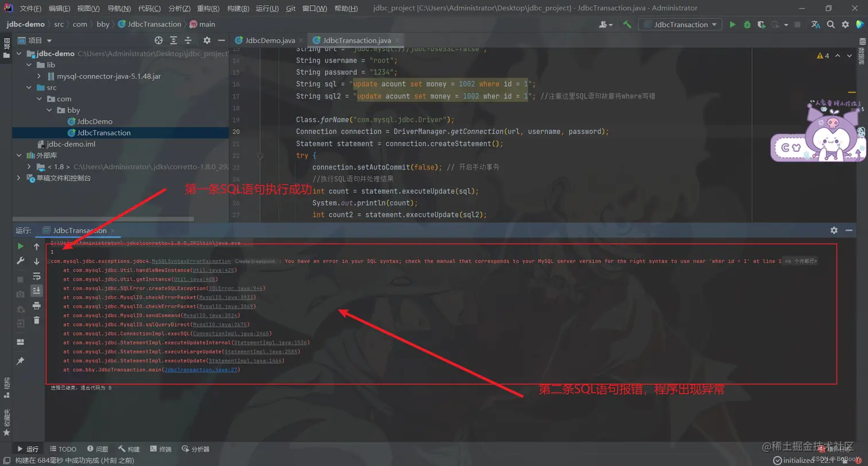Expand 草稿文件和控制台 node

18,178
